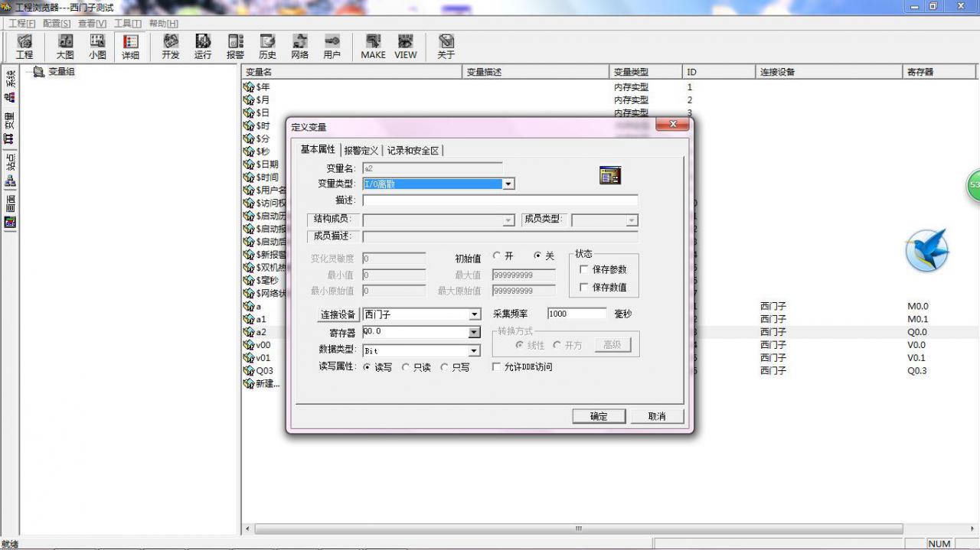This screenshot has height=550, width=980.
Task: Switch to the 站点 sidebar tab
Action: click(9, 170)
